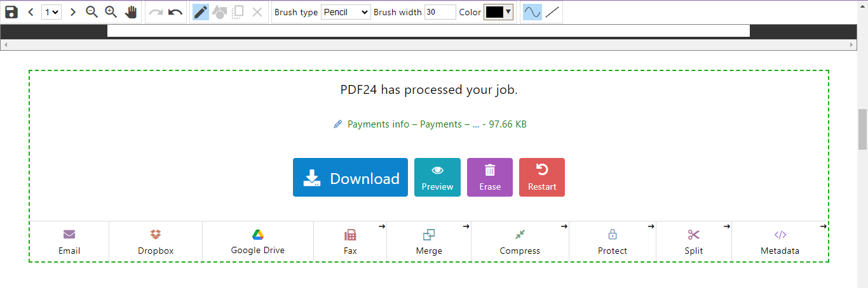Click the Preview button
868x288 pixels.
pos(437,178)
